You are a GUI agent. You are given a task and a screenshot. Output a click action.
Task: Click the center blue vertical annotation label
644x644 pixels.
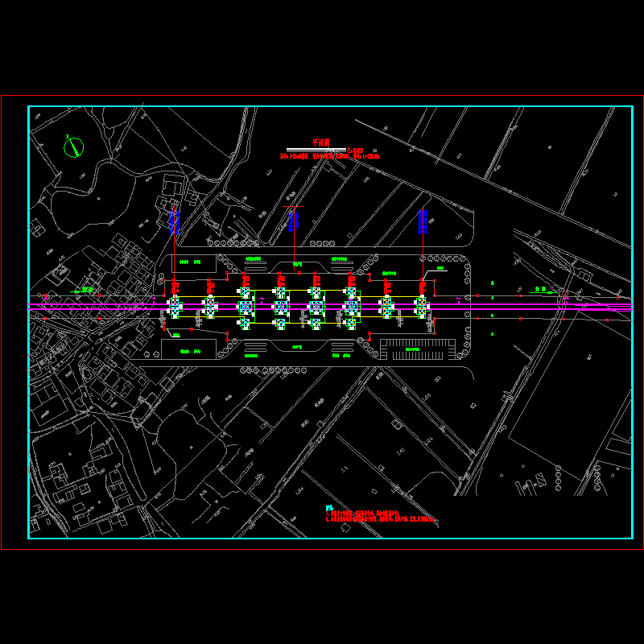click(x=293, y=221)
